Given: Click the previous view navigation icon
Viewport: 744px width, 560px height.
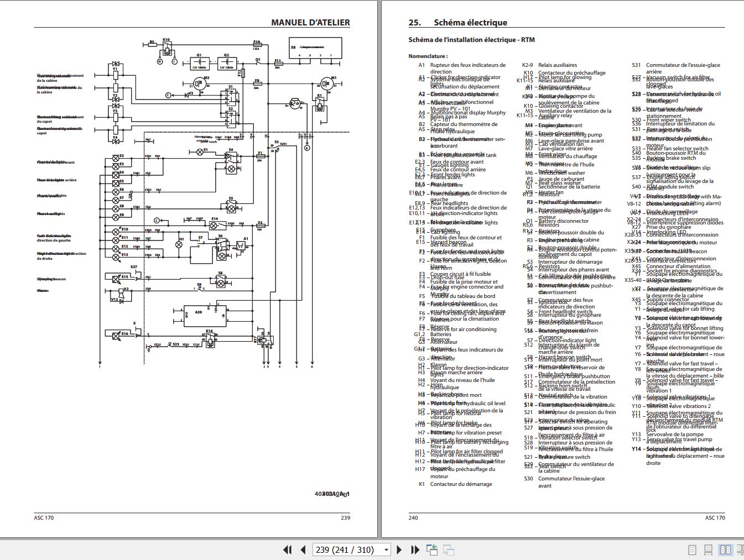Looking at the screenshot, I should point(432,549).
